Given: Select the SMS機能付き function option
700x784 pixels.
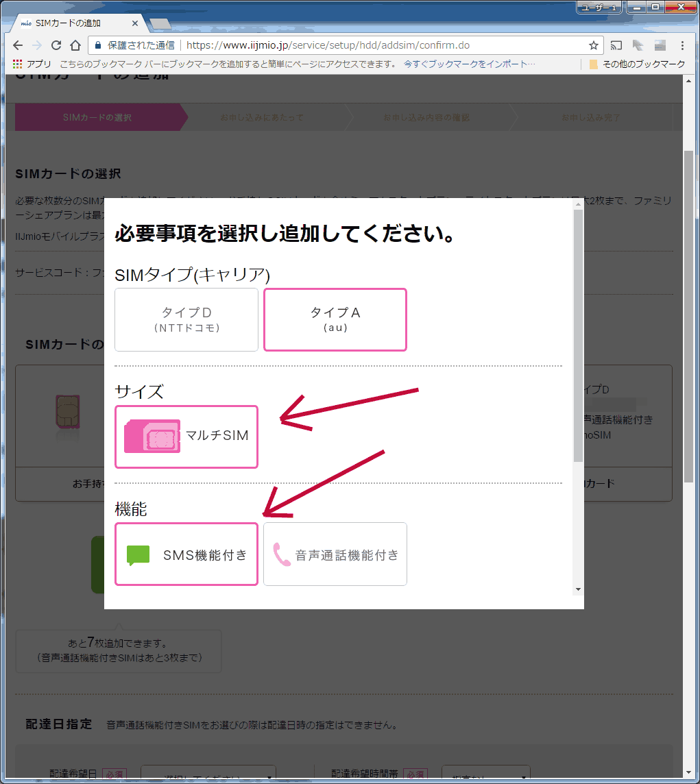Looking at the screenshot, I should pyautogui.click(x=186, y=554).
